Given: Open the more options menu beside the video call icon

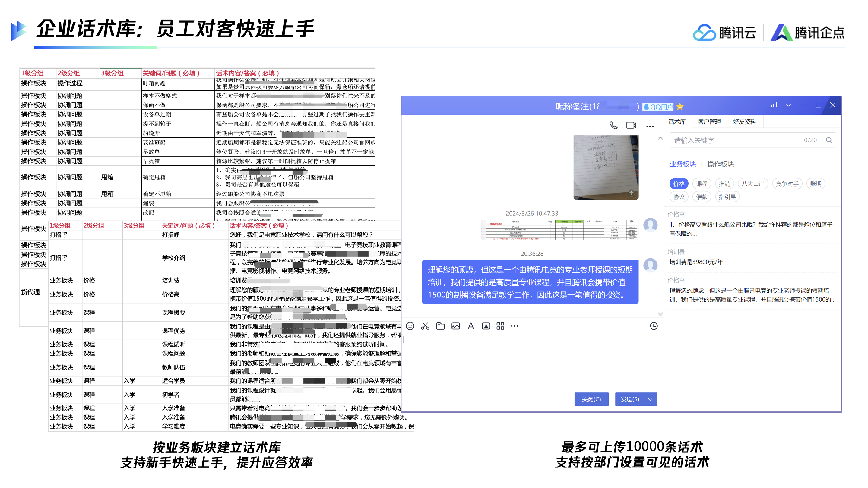Looking at the screenshot, I should (650, 126).
